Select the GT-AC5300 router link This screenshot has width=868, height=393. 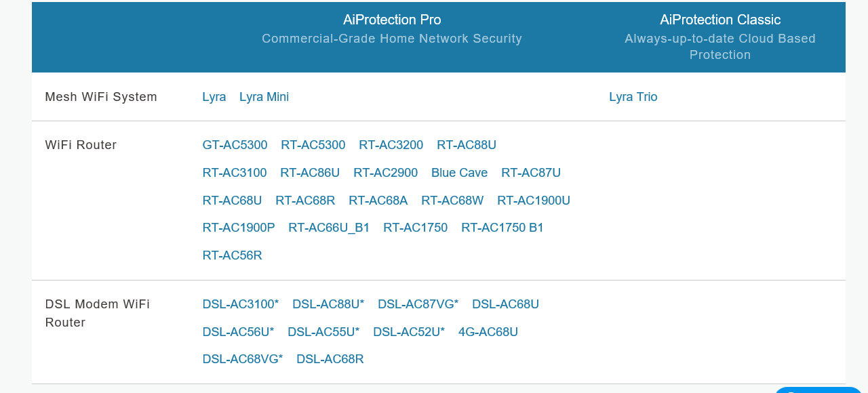(235, 145)
